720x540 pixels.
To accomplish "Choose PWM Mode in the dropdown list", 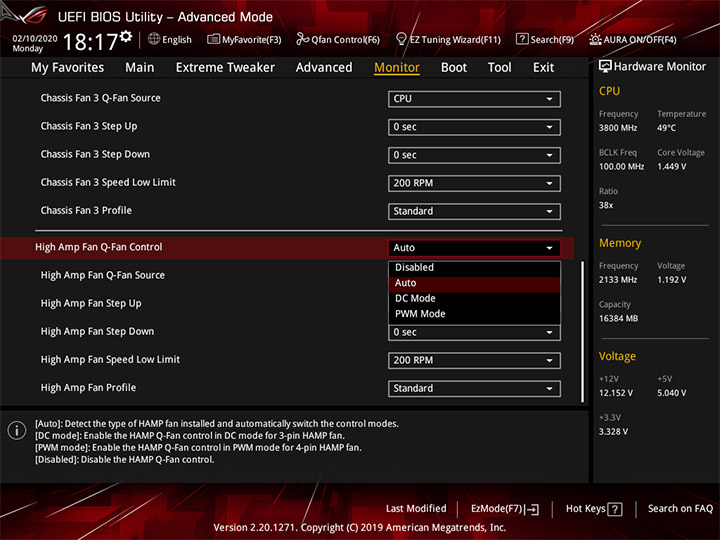I will 474,314.
